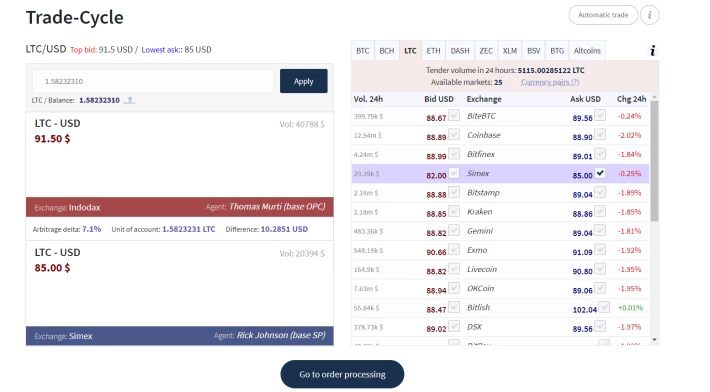Image resolution: width=710 pixels, height=392 pixels.
Task: Select the Gemini exchange name
Action: point(480,231)
